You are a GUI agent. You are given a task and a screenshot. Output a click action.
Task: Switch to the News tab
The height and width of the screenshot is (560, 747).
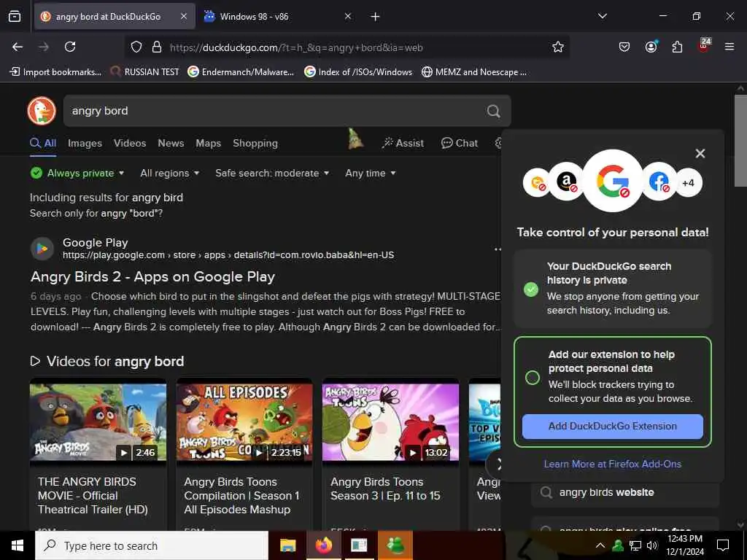pos(171,143)
